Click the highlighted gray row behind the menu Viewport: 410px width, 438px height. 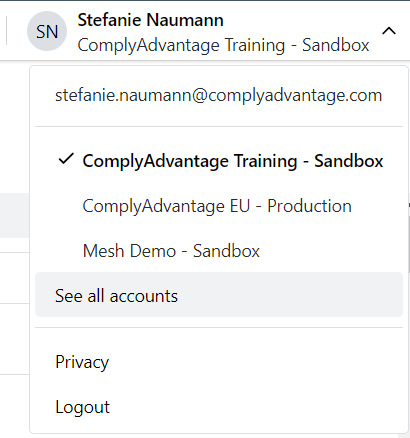(x=15, y=215)
